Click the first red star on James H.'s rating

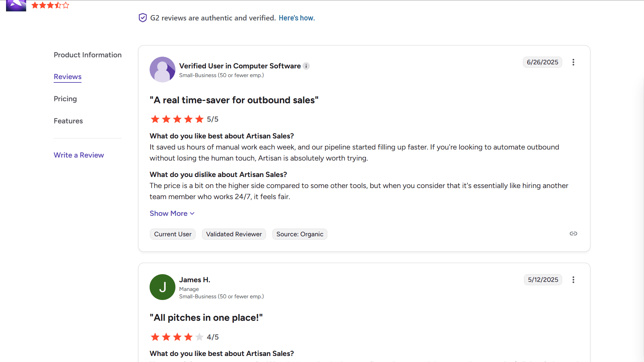[155, 337]
